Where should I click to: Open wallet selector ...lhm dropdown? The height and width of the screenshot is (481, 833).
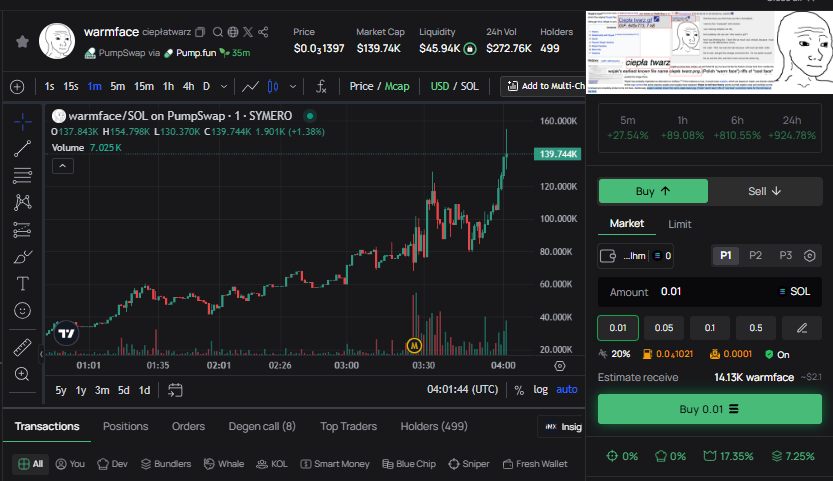pos(635,256)
